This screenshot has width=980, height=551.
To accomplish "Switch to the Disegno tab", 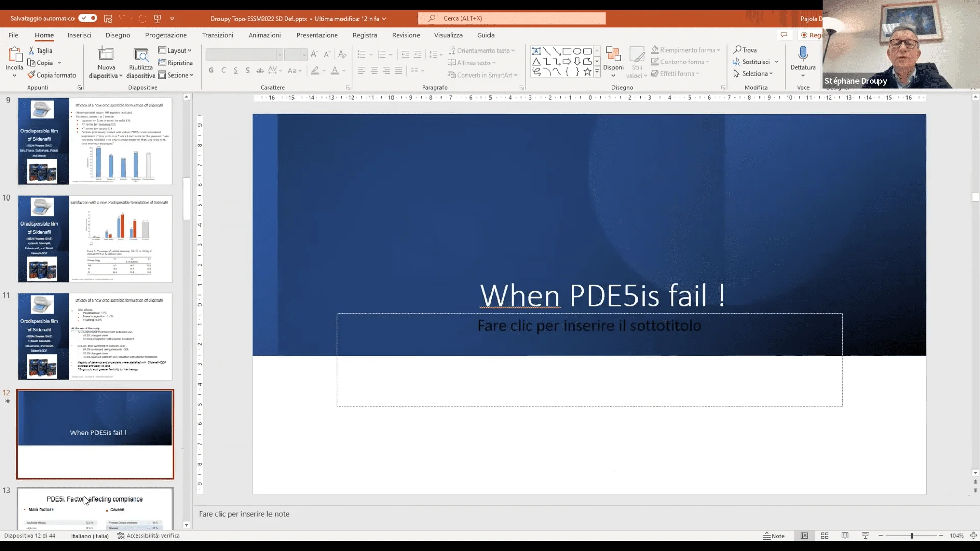I will click(118, 35).
